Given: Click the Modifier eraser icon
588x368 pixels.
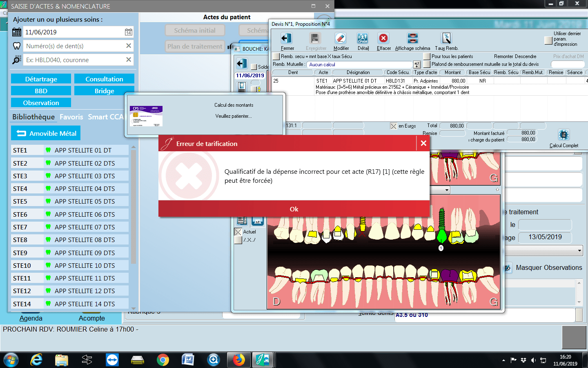Looking at the screenshot, I should 340,38.
